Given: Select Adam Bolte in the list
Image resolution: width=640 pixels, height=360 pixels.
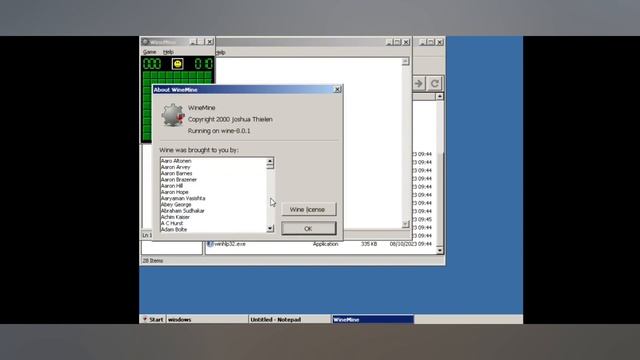Looking at the screenshot, I should 174,229.
